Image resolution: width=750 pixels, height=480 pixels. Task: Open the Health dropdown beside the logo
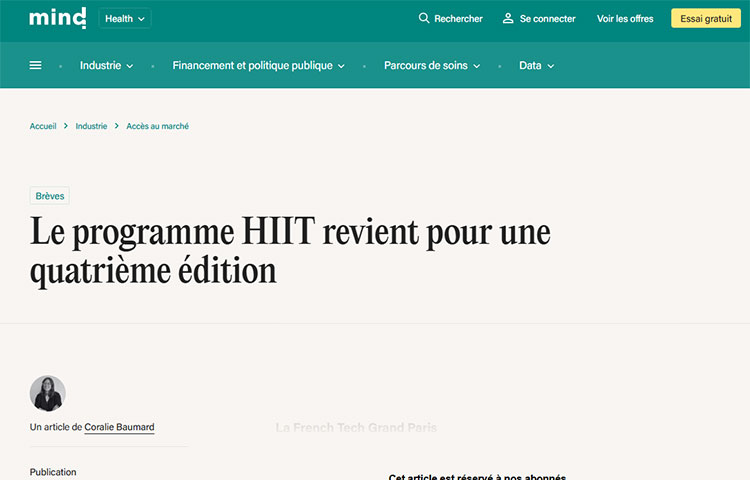click(x=125, y=18)
